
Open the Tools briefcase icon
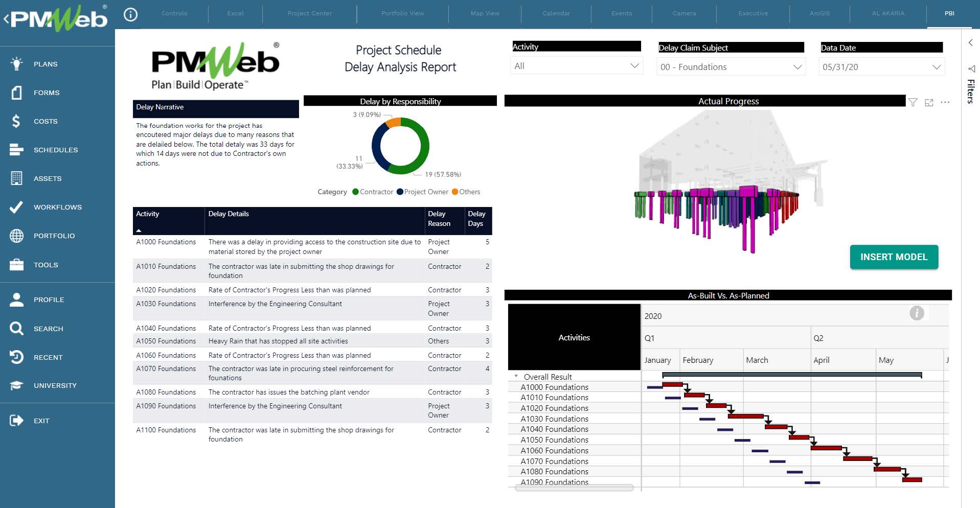pos(16,265)
